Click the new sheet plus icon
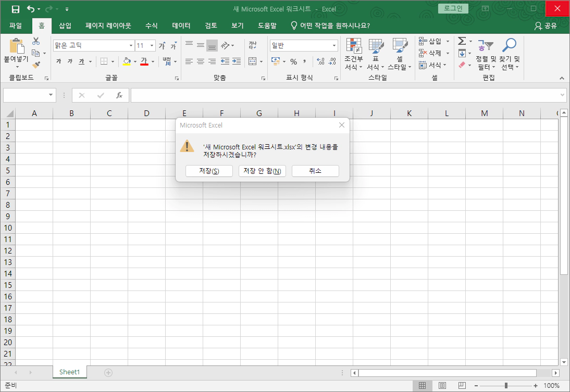570x392 pixels. (108, 372)
